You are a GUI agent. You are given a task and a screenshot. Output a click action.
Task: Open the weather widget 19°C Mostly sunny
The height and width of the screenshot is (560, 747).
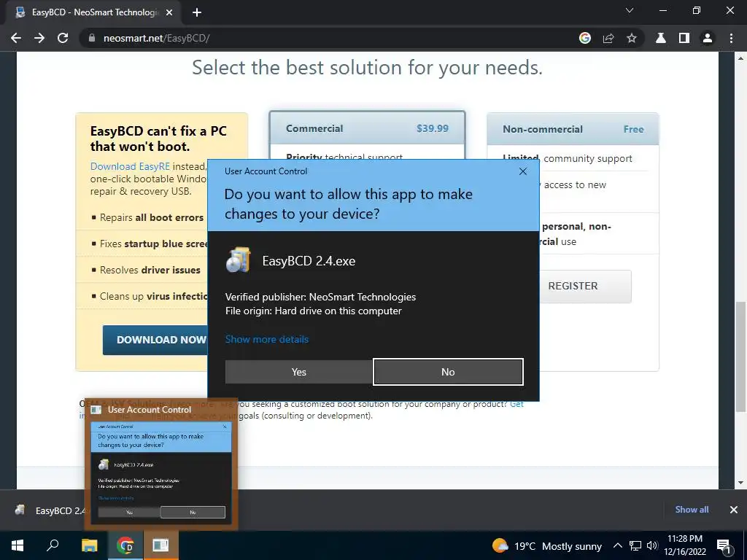[x=547, y=546]
